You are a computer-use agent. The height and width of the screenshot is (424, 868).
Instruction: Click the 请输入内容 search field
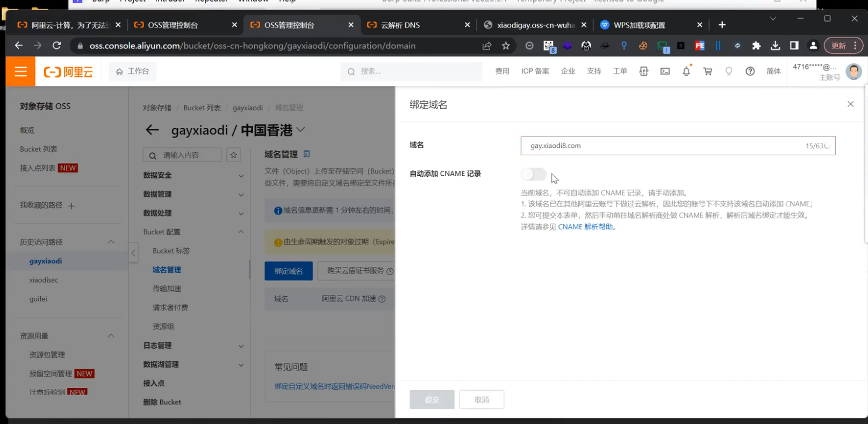point(182,155)
